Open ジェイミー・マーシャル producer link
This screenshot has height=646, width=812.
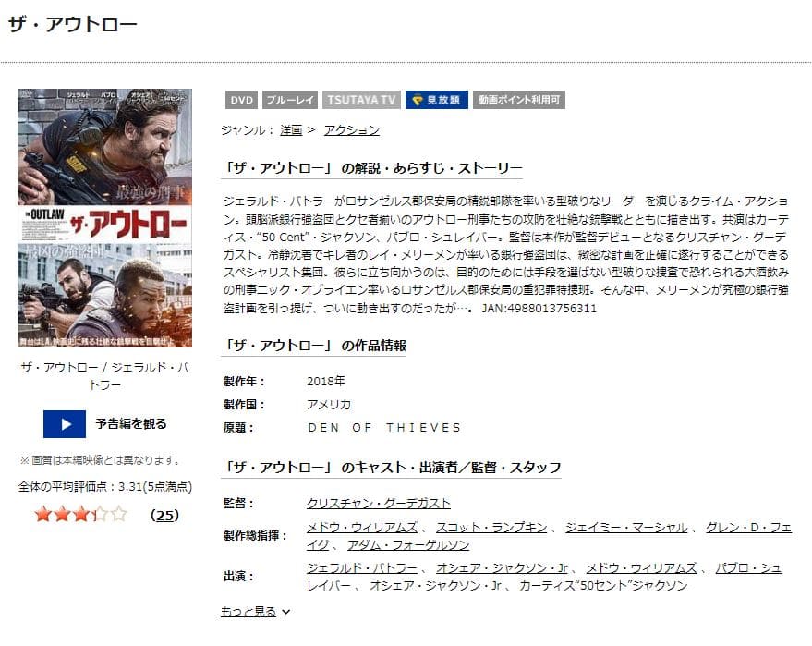pyautogui.click(x=626, y=528)
